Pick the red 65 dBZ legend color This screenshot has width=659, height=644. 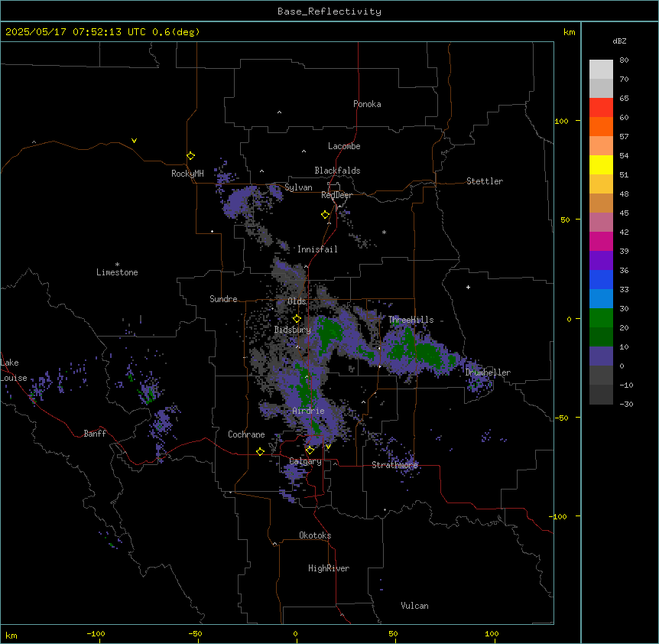click(x=601, y=108)
